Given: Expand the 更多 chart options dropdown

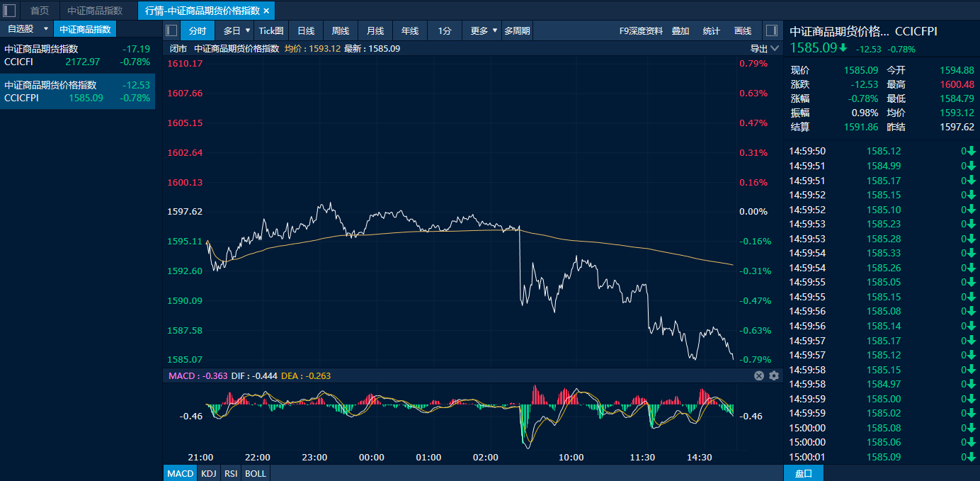Looking at the screenshot, I should tap(482, 30).
